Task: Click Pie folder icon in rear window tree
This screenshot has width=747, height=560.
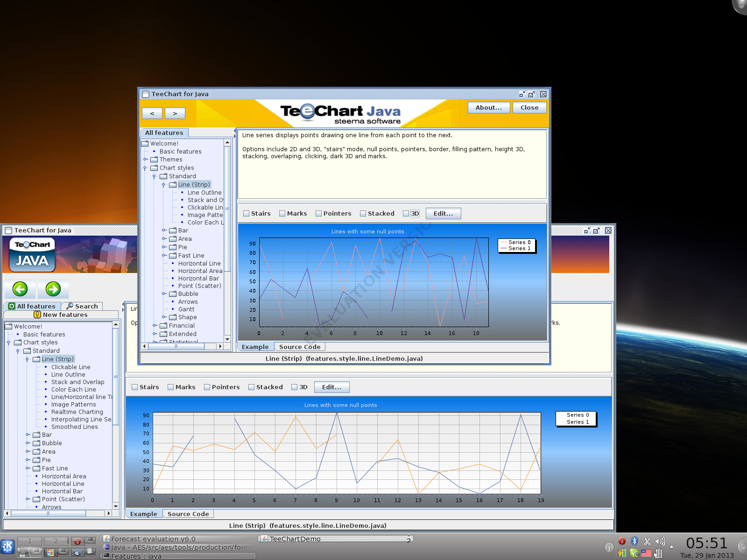Action: coord(36,460)
